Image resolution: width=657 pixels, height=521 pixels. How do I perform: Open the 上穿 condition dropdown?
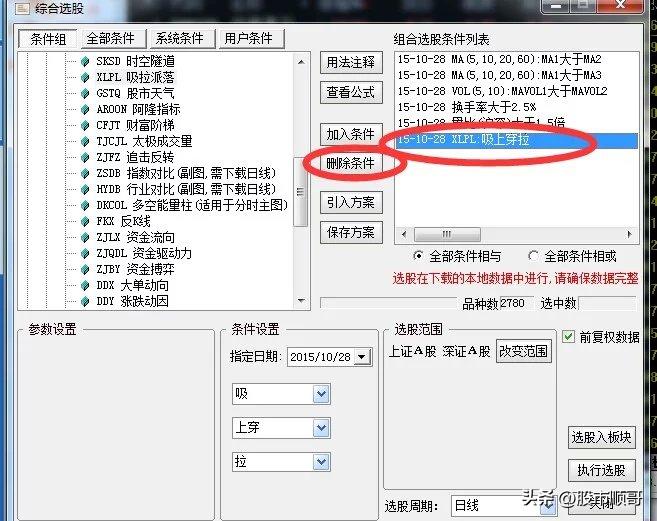click(x=321, y=428)
